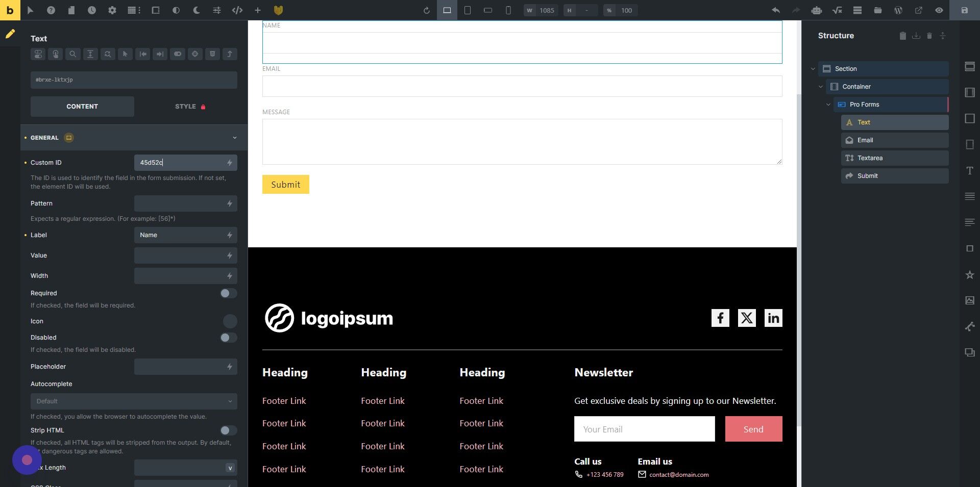Collapse the GENERAL settings section
Viewport: 980px width, 487px height.
click(234, 137)
